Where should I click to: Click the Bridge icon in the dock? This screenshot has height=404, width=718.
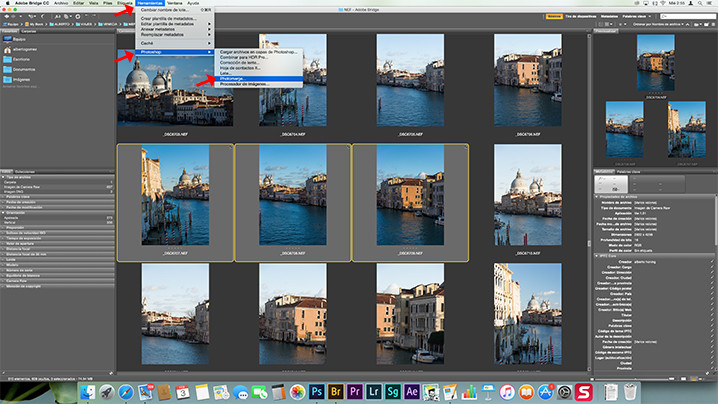pyautogui.click(x=336, y=392)
